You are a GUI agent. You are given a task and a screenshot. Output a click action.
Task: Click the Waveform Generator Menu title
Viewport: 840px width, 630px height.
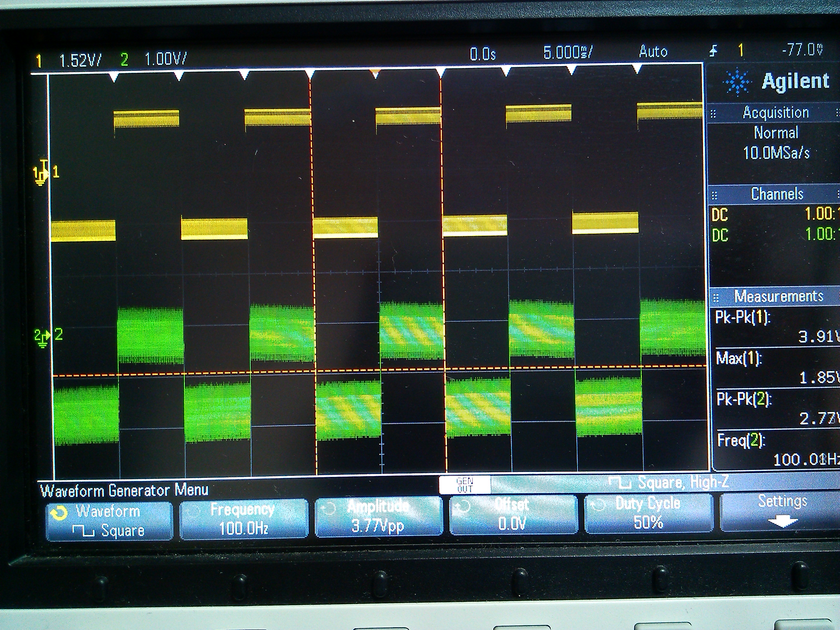(125, 490)
